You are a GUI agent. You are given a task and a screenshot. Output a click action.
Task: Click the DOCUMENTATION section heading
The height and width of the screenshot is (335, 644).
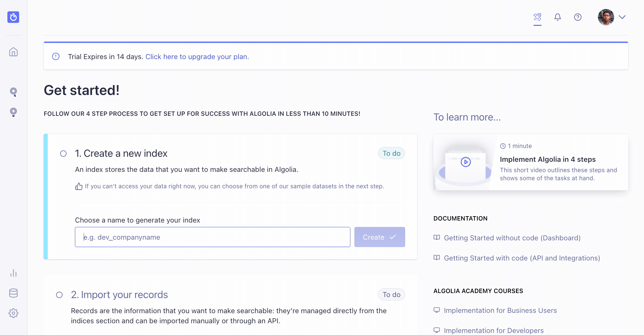[460, 219]
